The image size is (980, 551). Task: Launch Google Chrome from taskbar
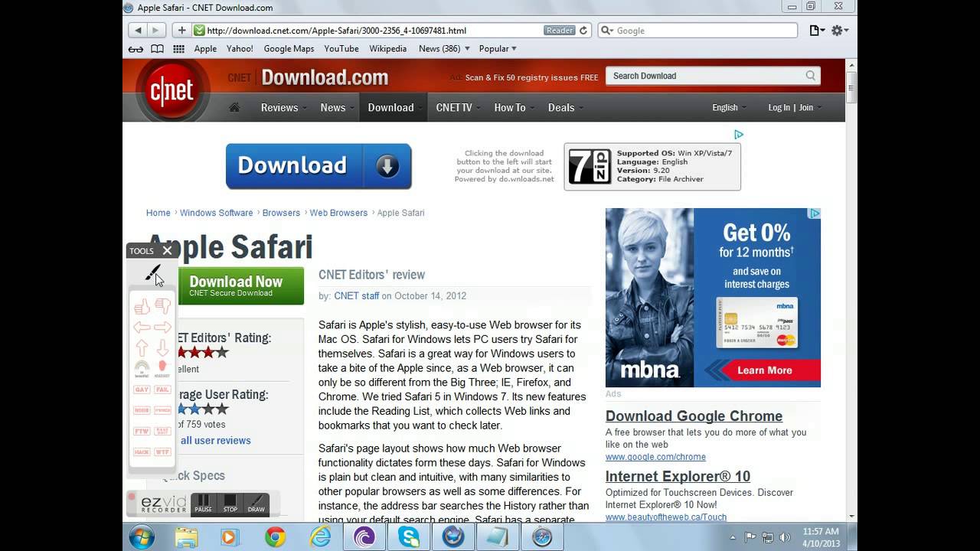pyautogui.click(x=276, y=537)
